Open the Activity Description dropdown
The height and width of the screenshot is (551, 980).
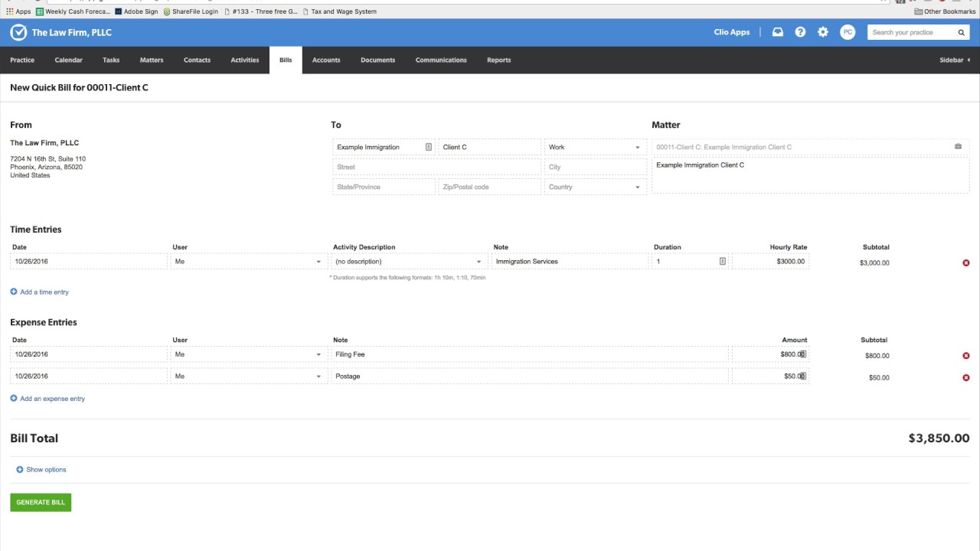coord(409,262)
